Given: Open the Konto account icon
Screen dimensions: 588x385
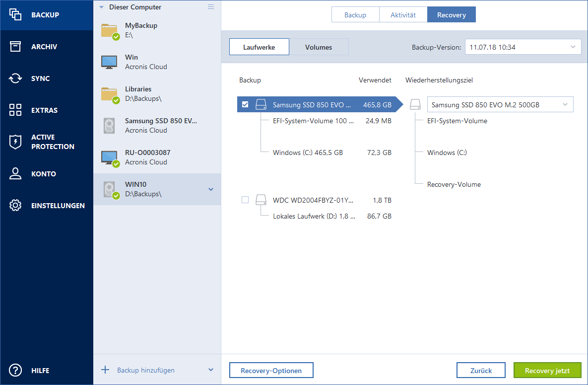Looking at the screenshot, I should pos(15,174).
